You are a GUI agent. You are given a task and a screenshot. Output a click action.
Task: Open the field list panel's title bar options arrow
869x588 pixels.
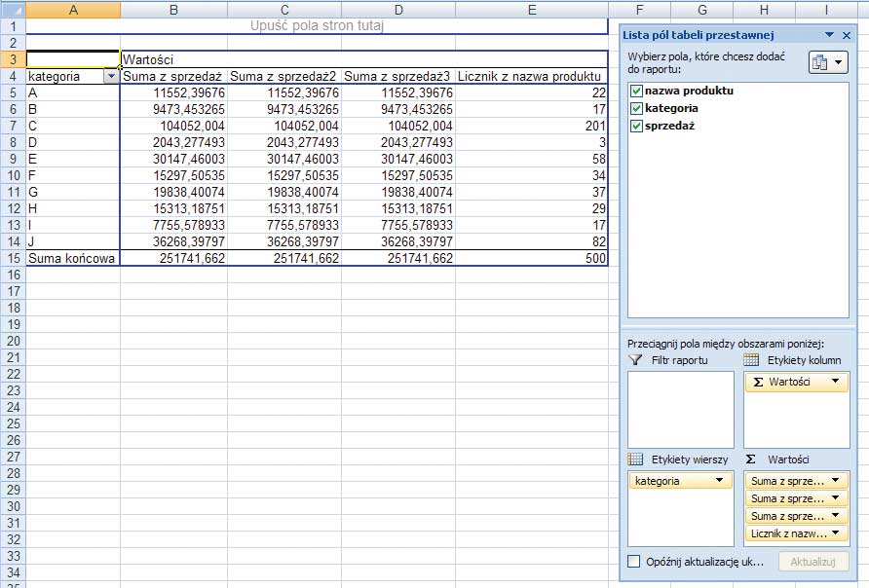click(829, 35)
